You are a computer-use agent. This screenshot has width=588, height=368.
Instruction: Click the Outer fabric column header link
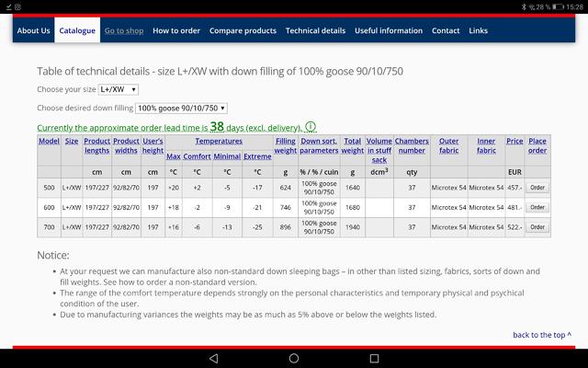pyautogui.click(x=449, y=145)
